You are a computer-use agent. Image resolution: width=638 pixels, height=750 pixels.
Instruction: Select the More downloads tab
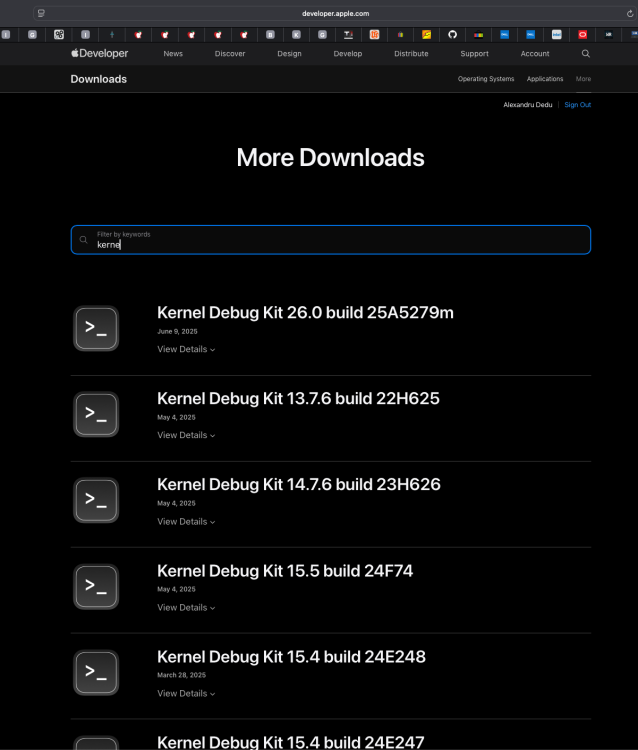pyautogui.click(x=583, y=79)
